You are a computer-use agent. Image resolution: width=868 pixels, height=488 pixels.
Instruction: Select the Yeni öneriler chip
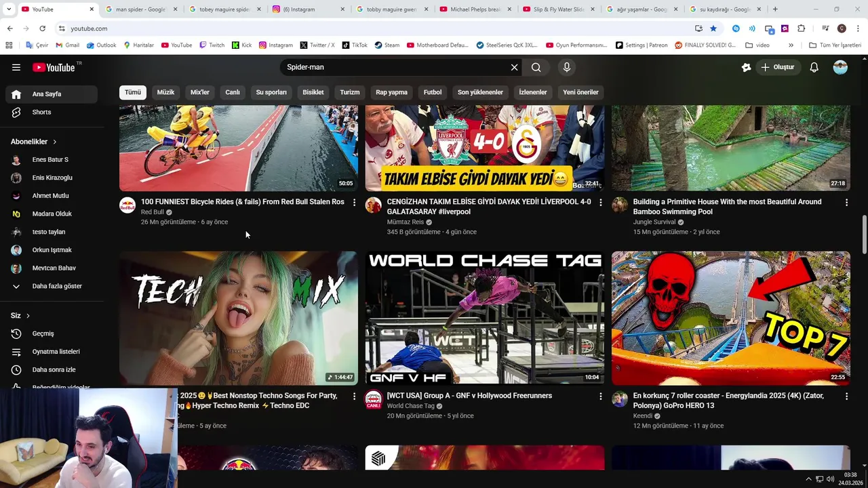(580, 92)
